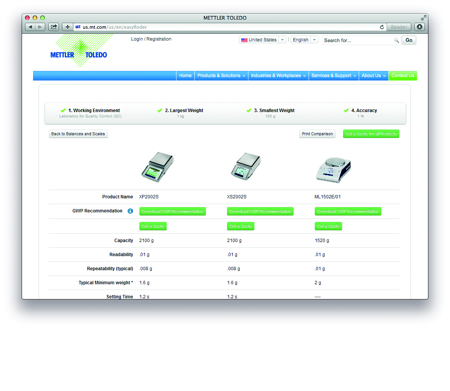Get a Quote for ML1502E/01
Viewport: 450px width, 391px height.
point(328,226)
